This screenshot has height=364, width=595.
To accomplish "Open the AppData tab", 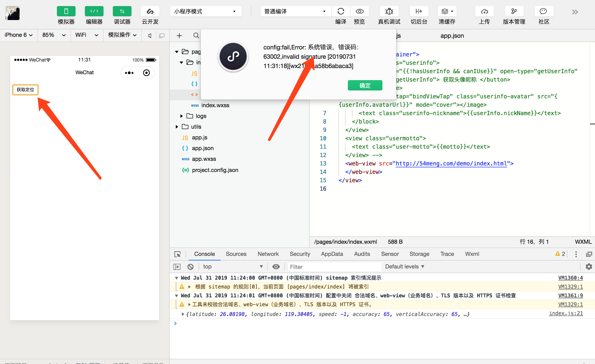I will point(332,254).
